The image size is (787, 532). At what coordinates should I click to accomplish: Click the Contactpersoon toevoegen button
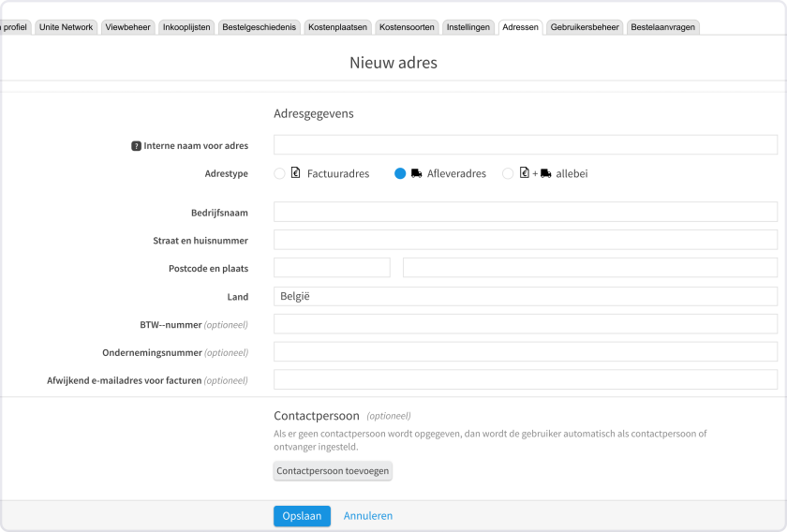(333, 471)
